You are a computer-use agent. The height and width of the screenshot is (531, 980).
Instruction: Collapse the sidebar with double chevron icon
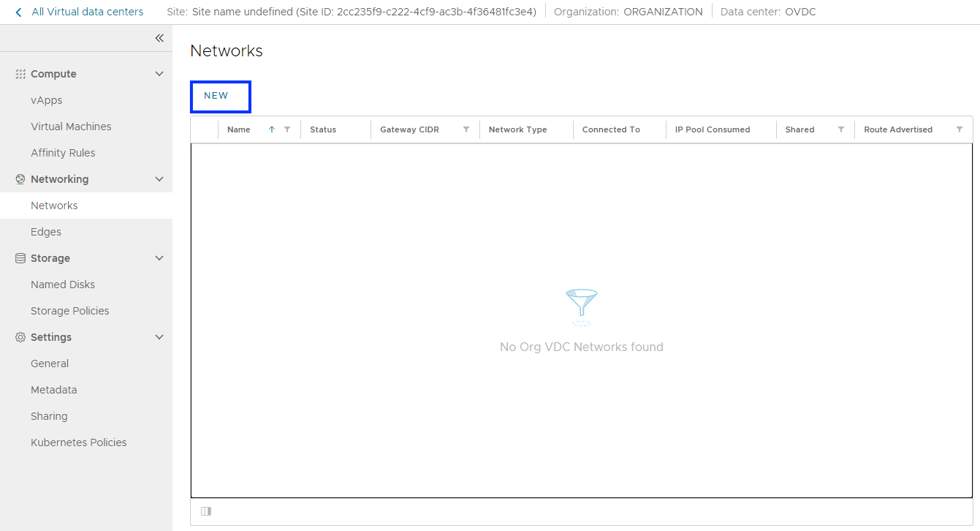(x=159, y=38)
